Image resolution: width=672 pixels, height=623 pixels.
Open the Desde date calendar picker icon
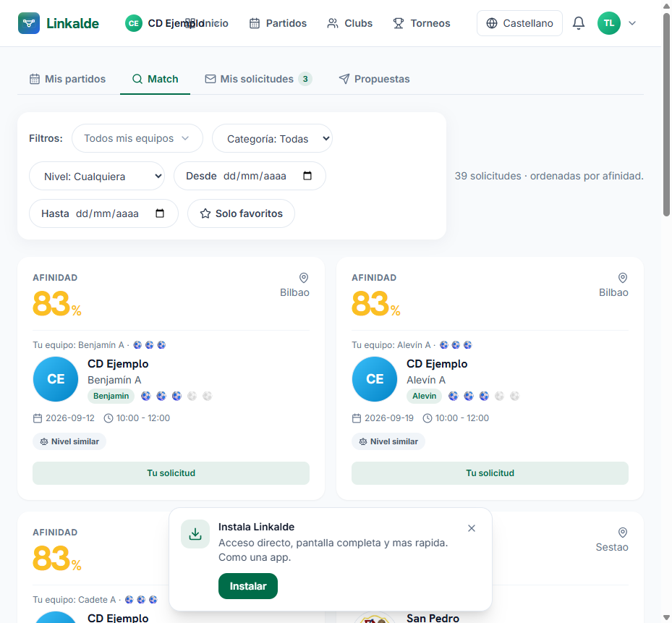pyautogui.click(x=307, y=176)
